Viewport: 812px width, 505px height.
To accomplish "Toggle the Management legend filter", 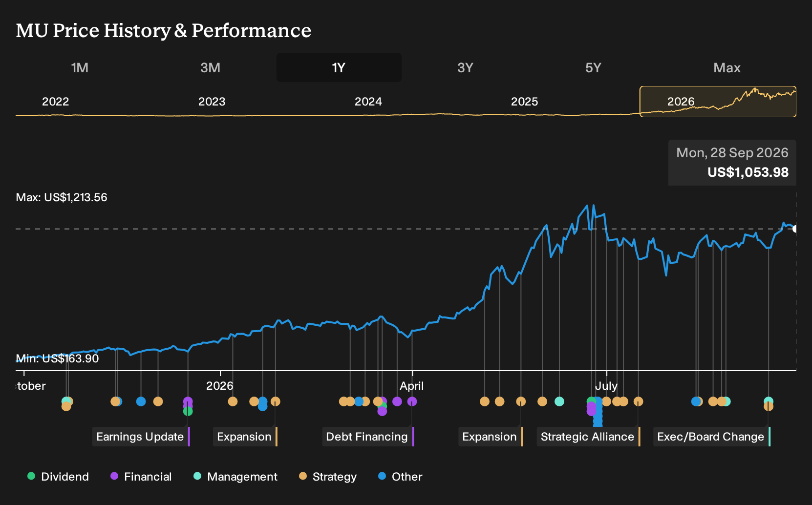I will click(x=235, y=477).
